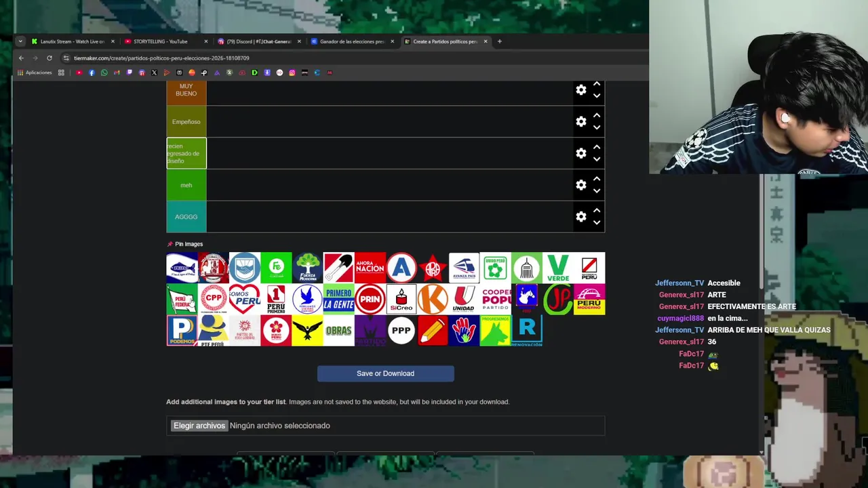Edit the meh tier label
This screenshot has height=488, width=868.
(186, 185)
